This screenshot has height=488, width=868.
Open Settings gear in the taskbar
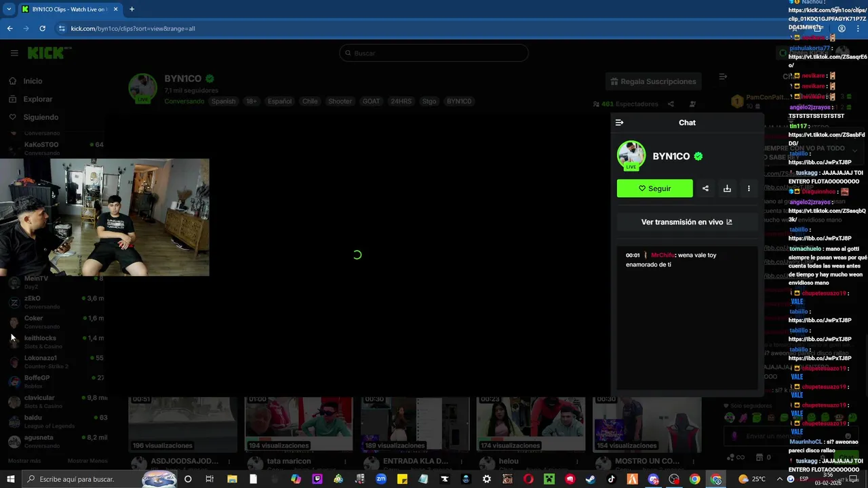tap(486, 479)
